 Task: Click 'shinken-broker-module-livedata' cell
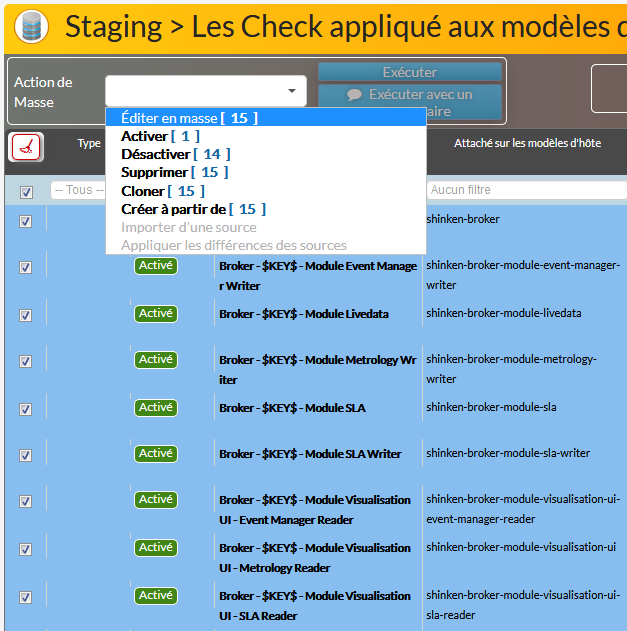click(503, 313)
